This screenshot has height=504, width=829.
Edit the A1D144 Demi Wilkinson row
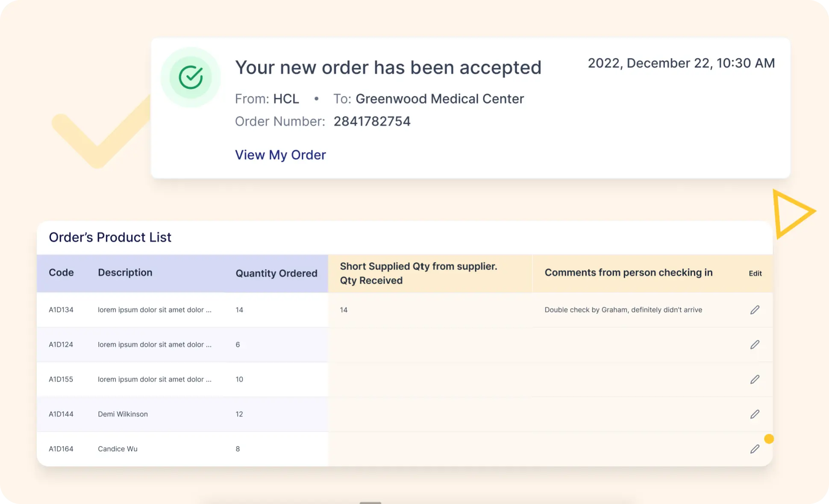[755, 414]
